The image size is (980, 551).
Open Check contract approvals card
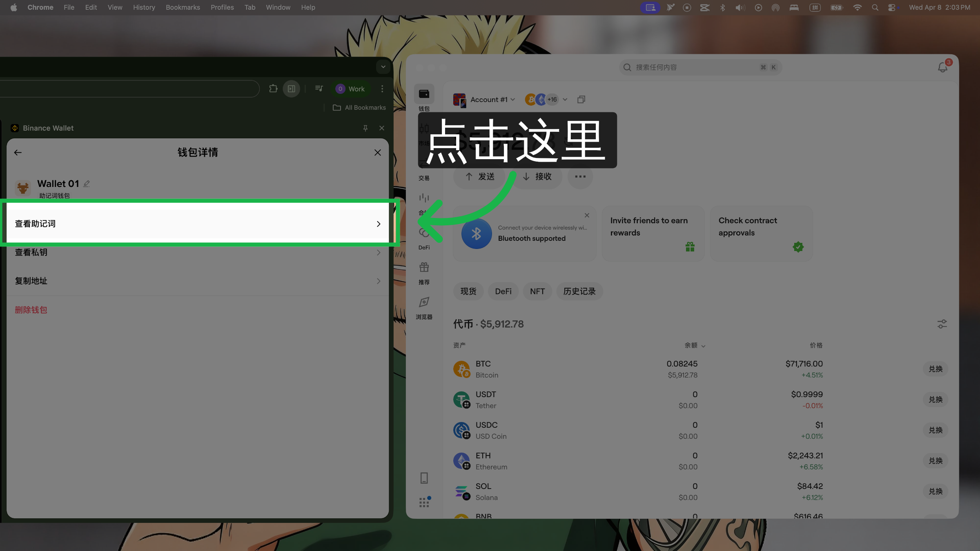[x=762, y=234]
